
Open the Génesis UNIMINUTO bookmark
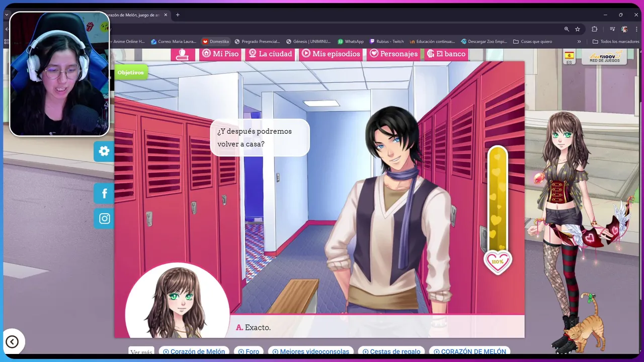[308, 42]
